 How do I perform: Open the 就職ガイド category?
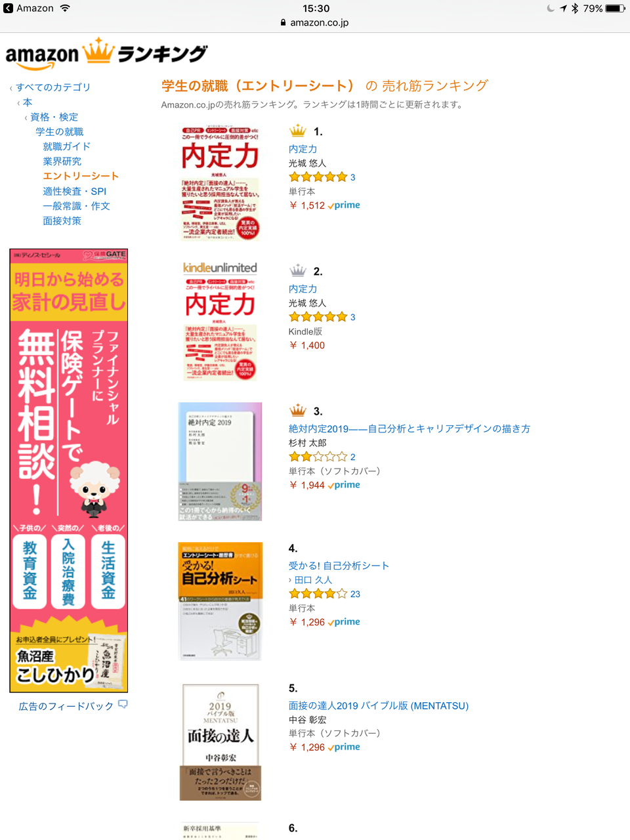coord(66,146)
